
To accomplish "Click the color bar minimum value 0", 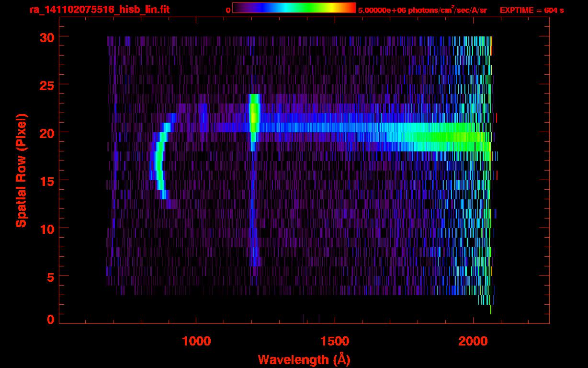I will pyautogui.click(x=228, y=10).
